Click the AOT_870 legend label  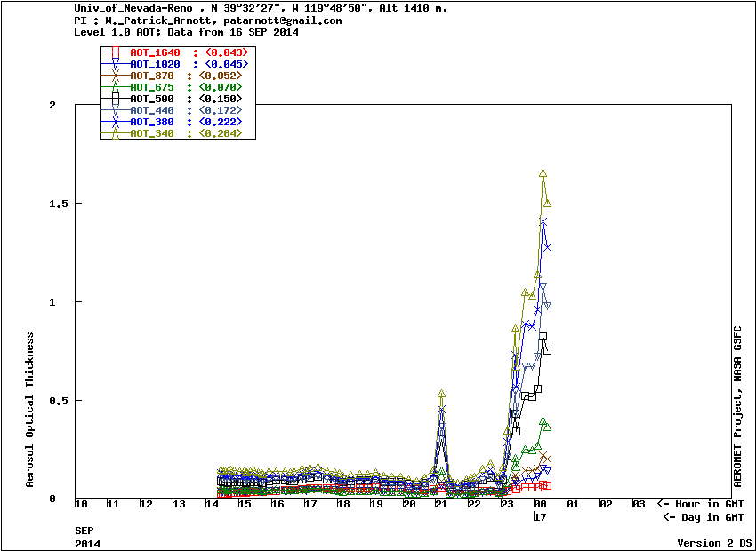(152, 76)
